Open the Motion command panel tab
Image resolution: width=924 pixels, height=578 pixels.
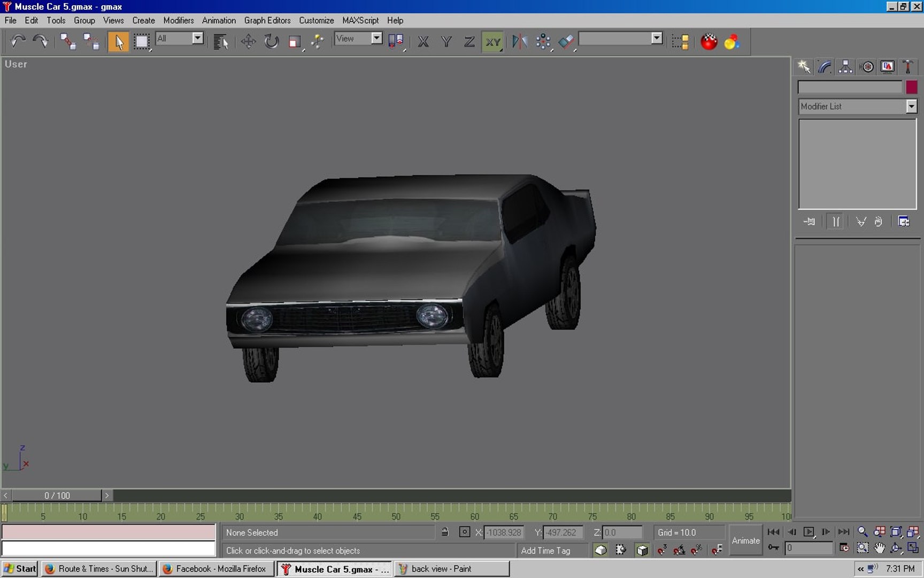pyautogui.click(x=867, y=66)
